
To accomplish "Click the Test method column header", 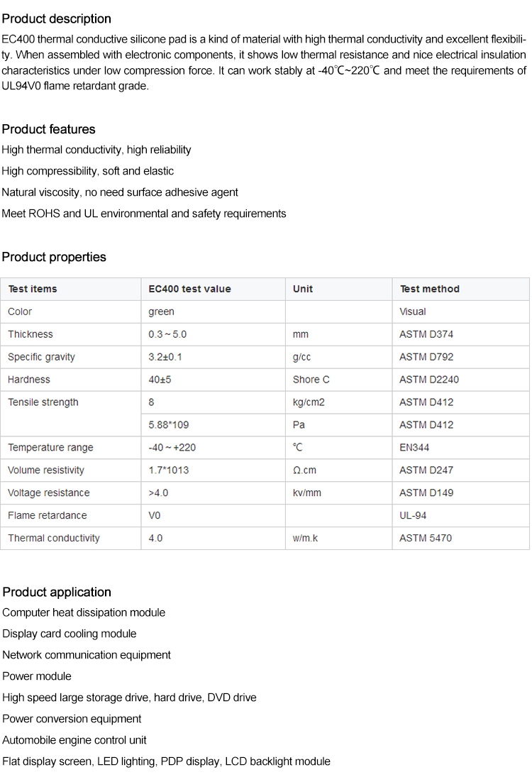I will point(429,289).
